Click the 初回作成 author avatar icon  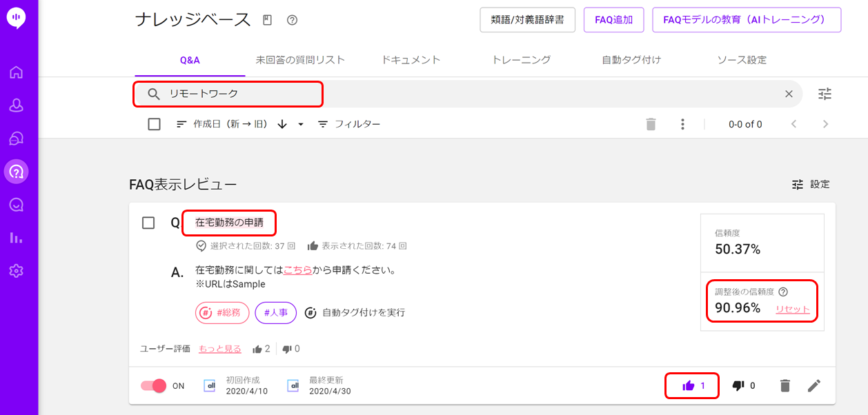tap(210, 385)
